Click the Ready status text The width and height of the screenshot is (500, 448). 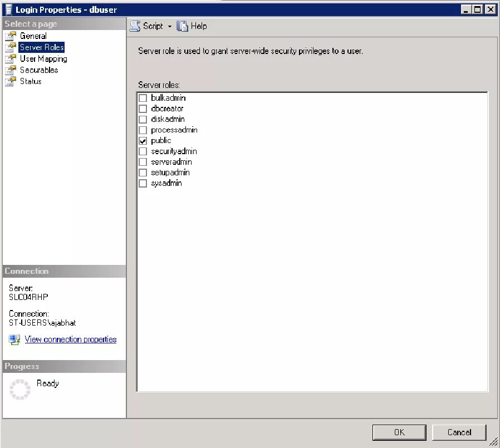[x=47, y=383]
